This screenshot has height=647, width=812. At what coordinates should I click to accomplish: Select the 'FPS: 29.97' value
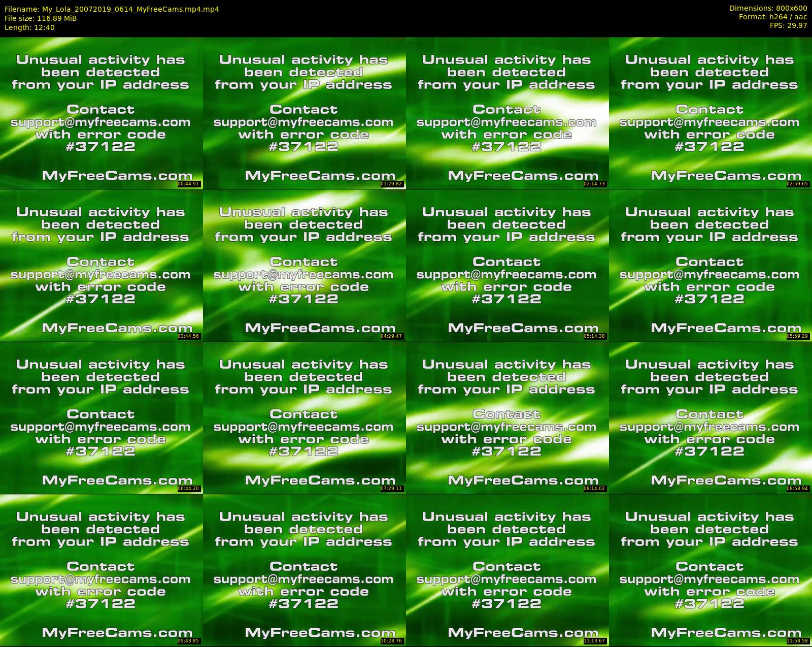click(x=788, y=25)
